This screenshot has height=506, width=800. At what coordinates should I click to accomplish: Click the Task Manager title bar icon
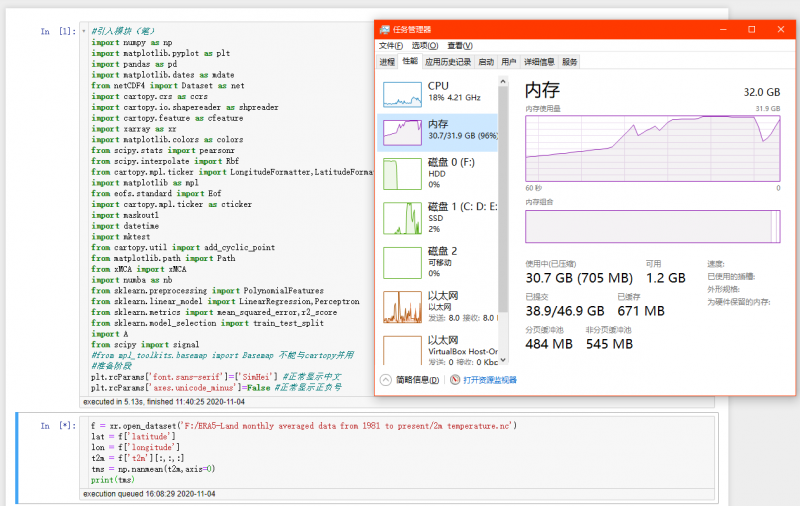[383, 29]
